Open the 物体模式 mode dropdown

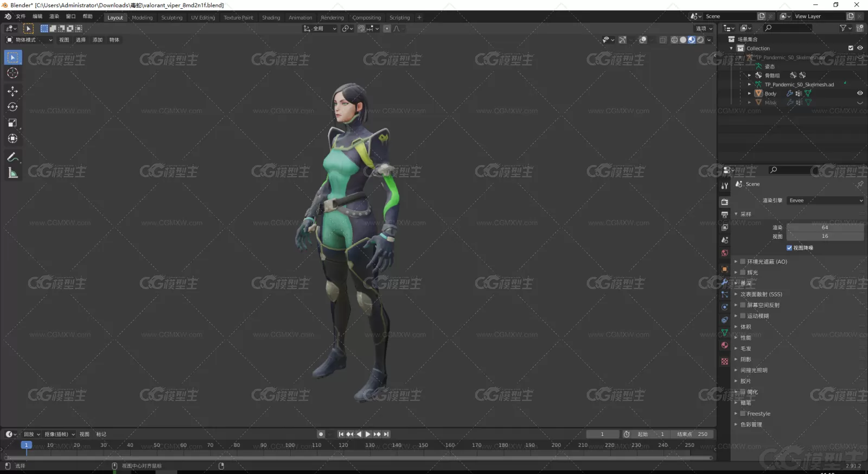click(x=29, y=40)
